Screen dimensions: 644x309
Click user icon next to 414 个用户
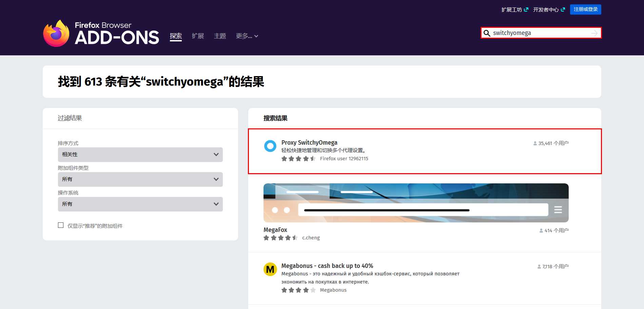pyautogui.click(x=541, y=231)
